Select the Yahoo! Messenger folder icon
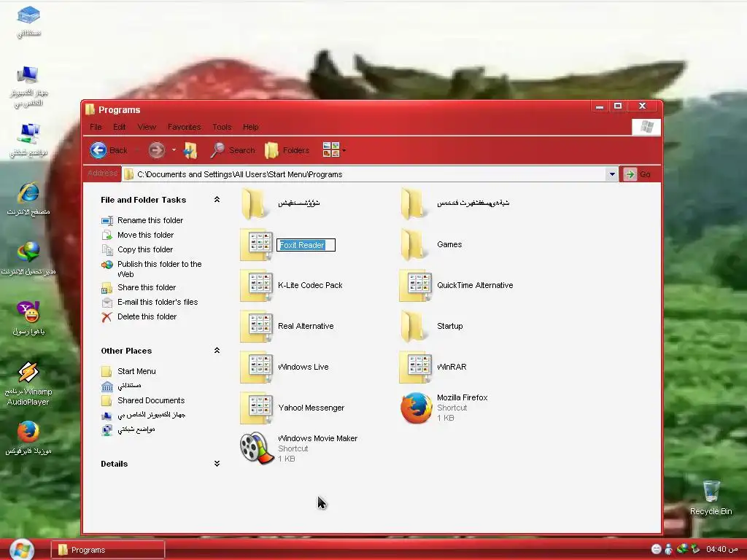Image resolution: width=747 pixels, height=560 pixels. point(256,408)
